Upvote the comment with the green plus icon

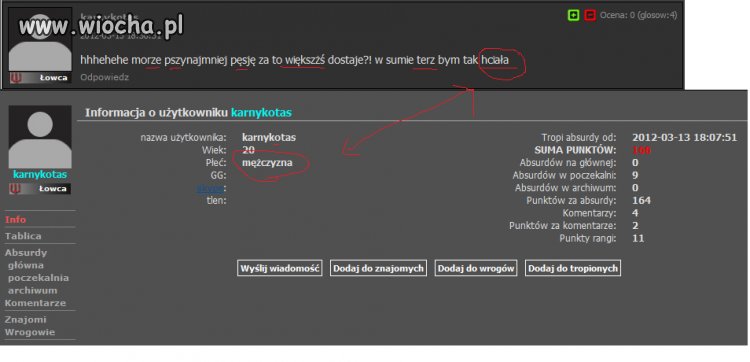click(x=573, y=15)
